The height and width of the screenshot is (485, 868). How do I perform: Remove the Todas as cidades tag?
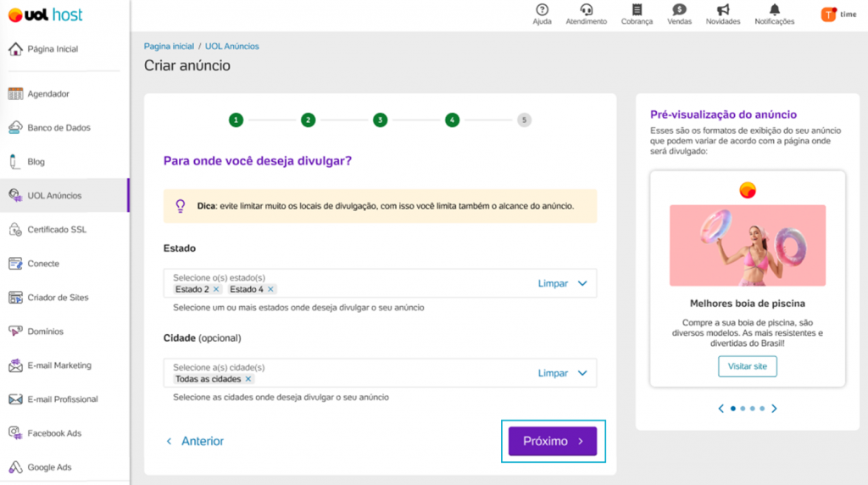248,379
